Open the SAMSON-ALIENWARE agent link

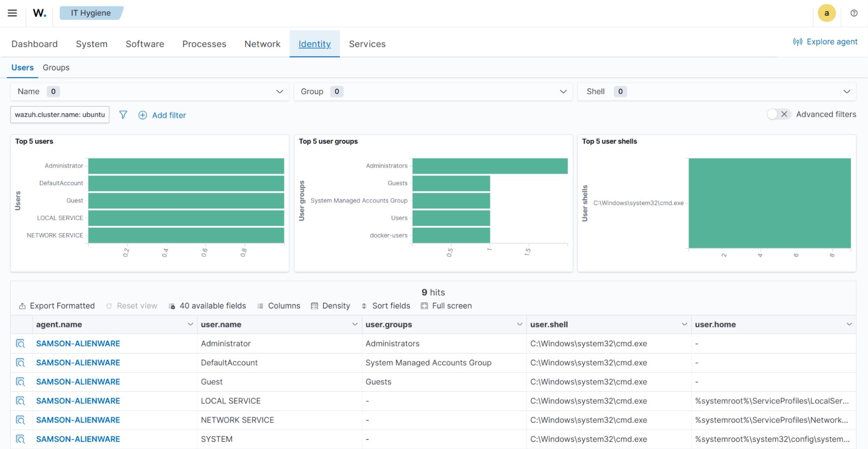[x=78, y=343]
